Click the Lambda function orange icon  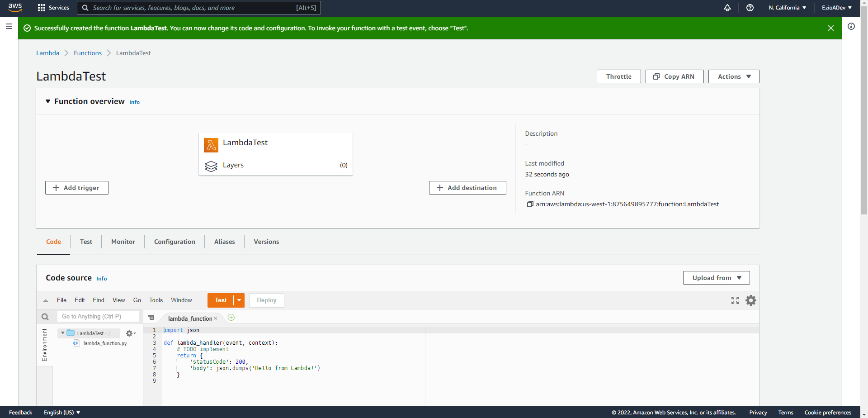(x=211, y=145)
